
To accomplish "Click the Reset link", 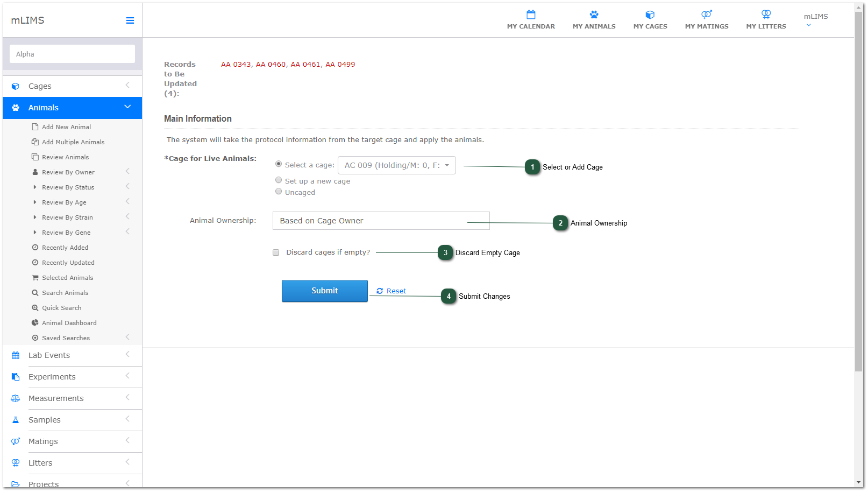I will click(392, 291).
